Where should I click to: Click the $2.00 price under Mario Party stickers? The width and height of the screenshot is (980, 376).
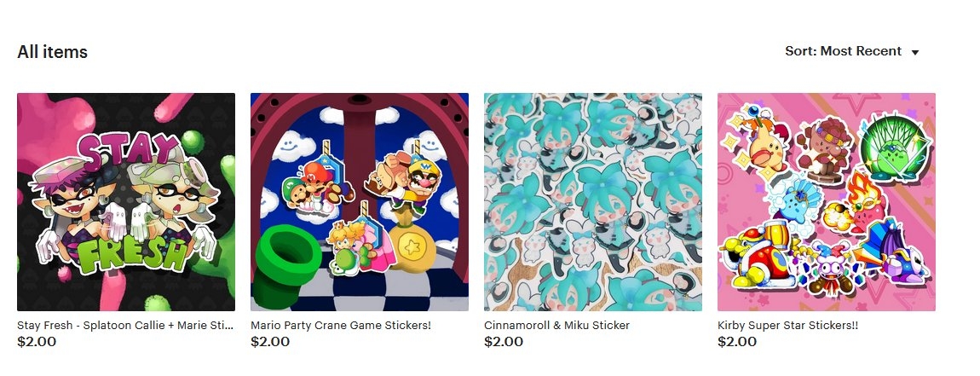click(270, 342)
